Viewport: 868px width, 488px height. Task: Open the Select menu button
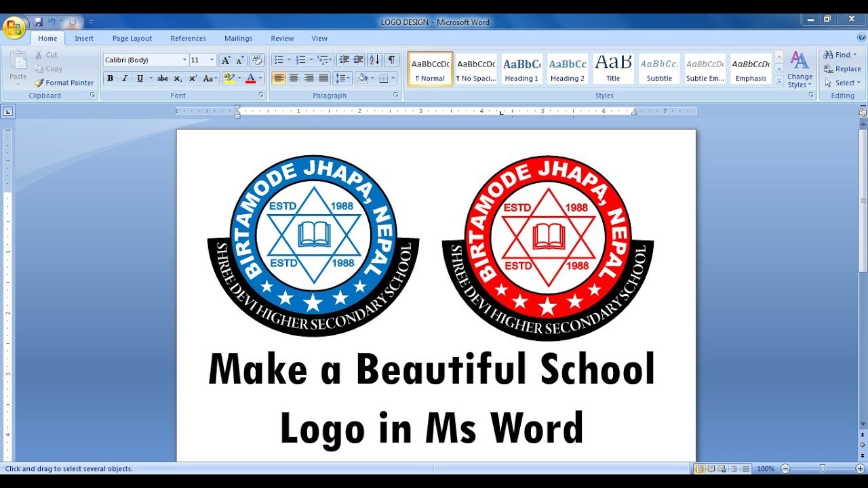point(842,83)
